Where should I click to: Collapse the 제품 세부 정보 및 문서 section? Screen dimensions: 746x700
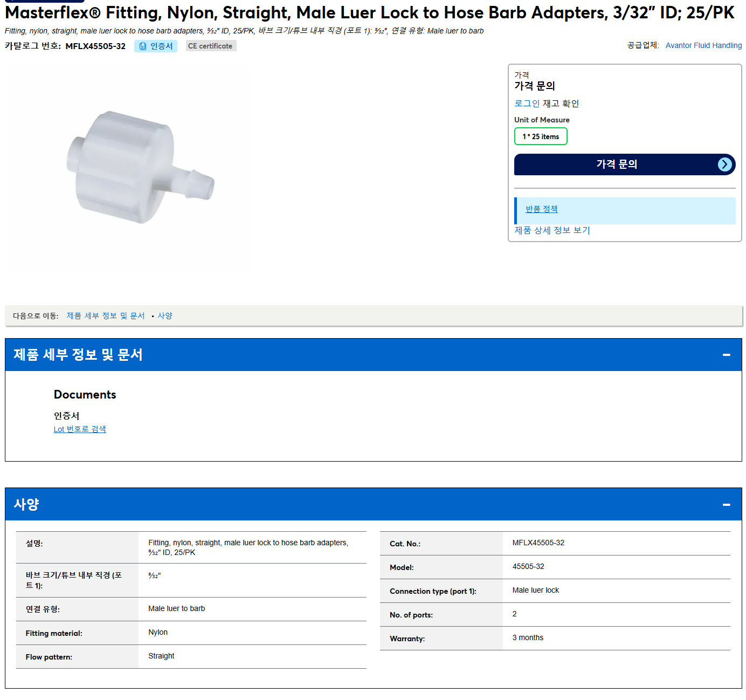click(727, 355)
